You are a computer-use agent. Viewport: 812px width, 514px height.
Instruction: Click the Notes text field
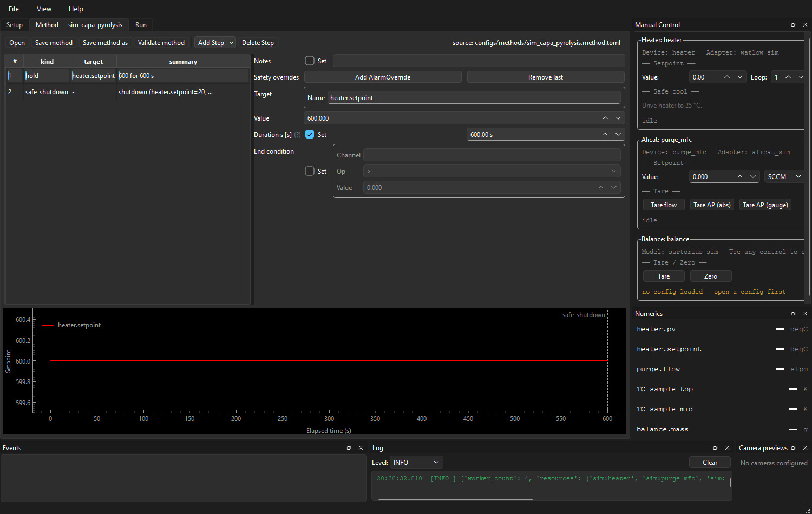pos(479,61)
